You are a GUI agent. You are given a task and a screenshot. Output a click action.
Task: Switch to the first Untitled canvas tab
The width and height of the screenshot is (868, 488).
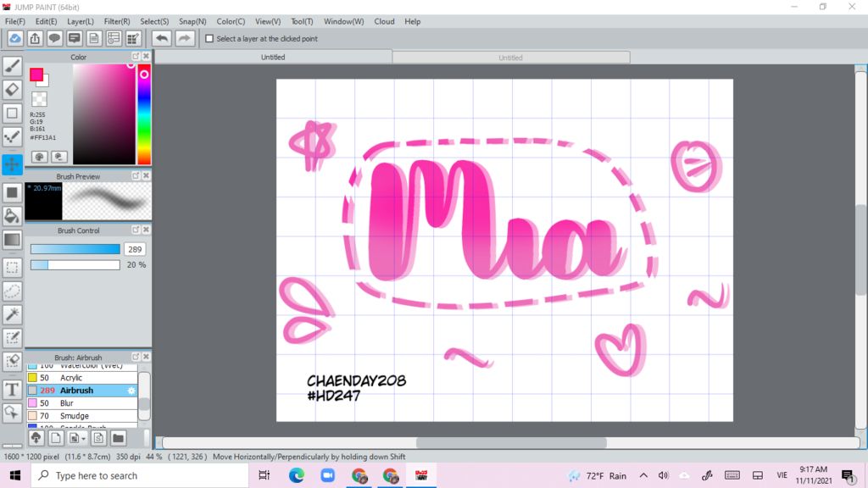273,57
